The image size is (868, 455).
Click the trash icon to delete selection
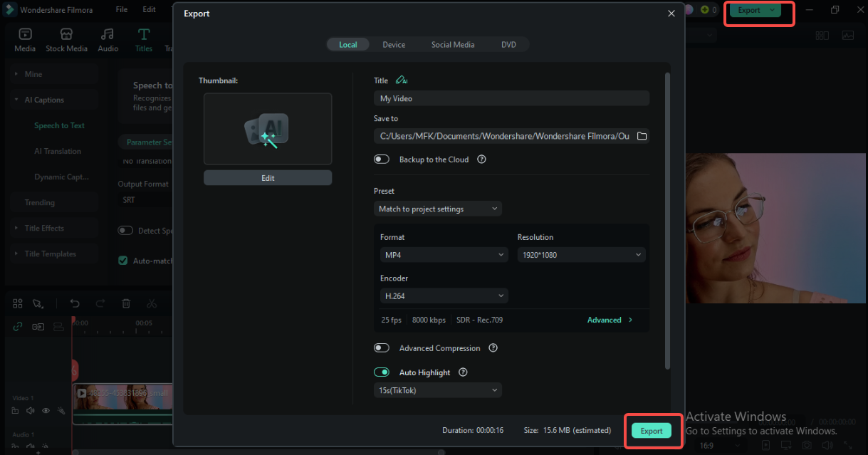126,303
